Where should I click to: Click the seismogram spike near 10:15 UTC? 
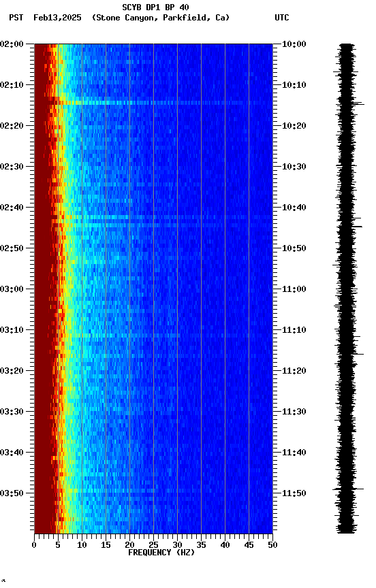pyautogui.click(x=358, y=103)
